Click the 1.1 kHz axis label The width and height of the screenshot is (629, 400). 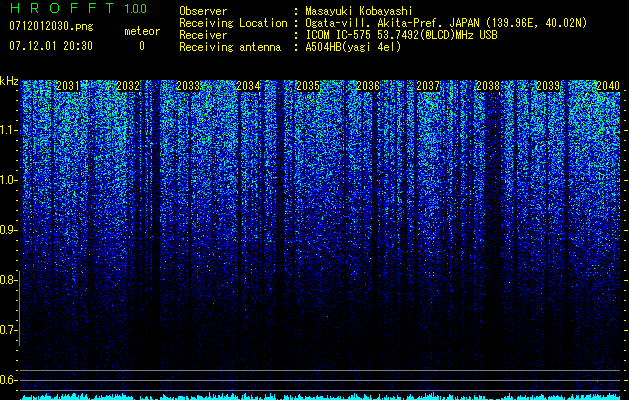(8, 130)
